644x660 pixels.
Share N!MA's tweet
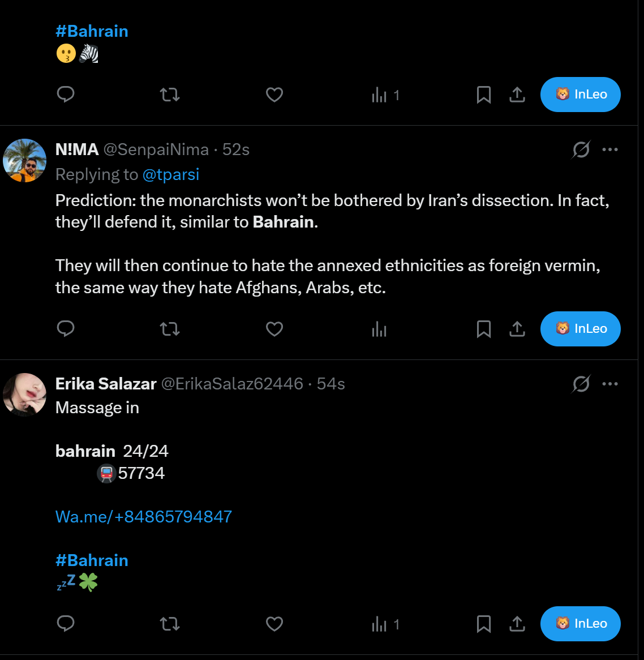(517, 329)
